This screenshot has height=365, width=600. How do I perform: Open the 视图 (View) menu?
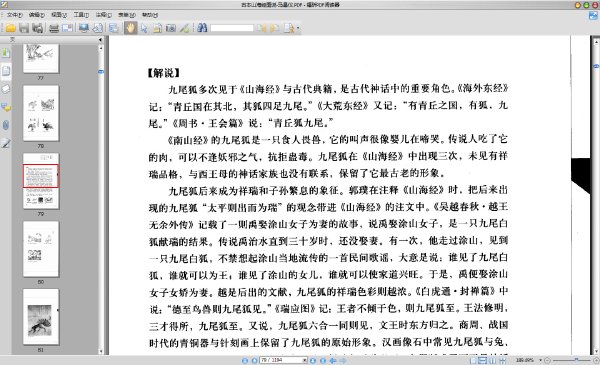coord(59,15)
